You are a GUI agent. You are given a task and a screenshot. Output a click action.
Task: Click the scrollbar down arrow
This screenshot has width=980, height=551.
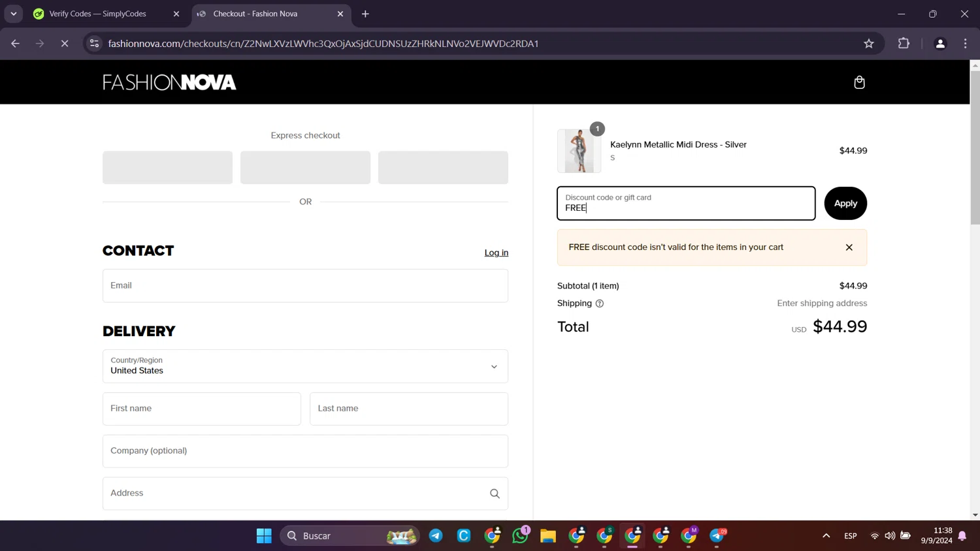click(975, 515)
